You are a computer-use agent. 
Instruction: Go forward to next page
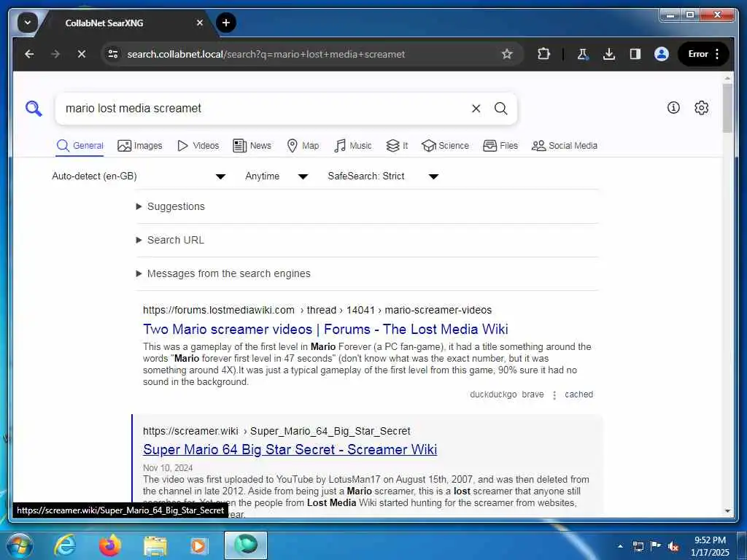point(55,54)
